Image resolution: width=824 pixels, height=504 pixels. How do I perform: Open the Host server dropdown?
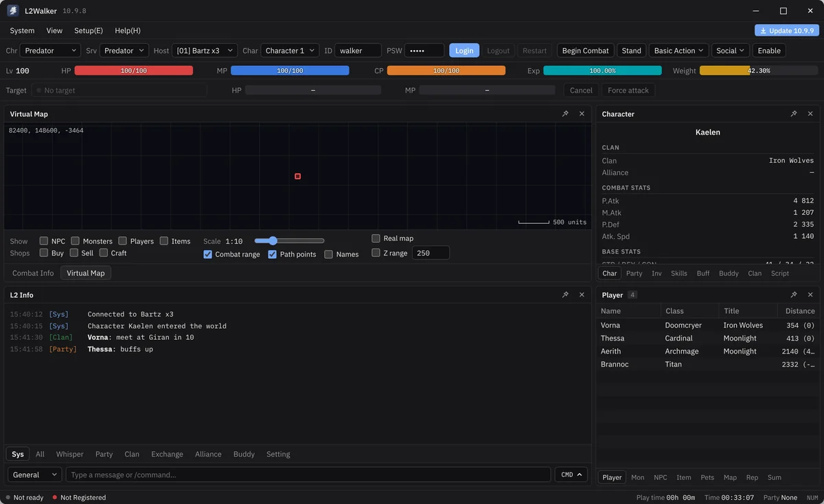click(x=205, y=51)
